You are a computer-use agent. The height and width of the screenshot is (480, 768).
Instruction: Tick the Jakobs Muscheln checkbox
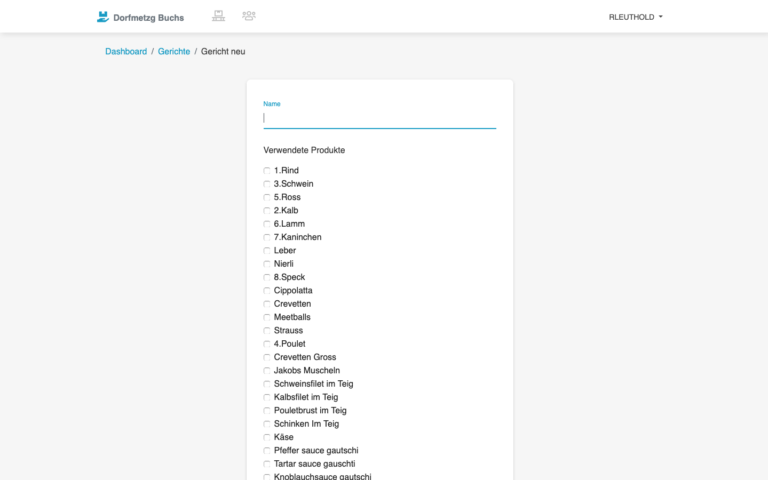267,370
